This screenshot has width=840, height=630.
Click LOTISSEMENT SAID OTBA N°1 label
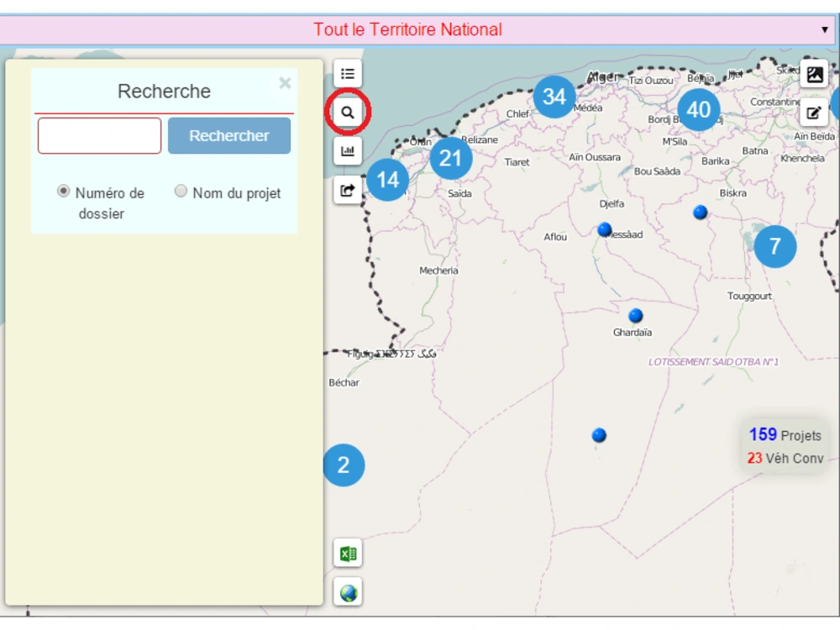pos(713,362)
